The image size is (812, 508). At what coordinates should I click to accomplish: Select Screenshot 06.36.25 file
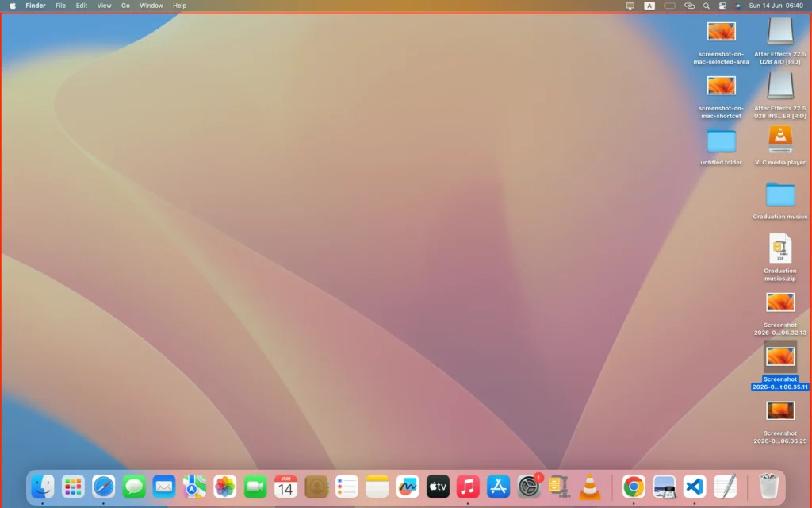(x=780, y=422)
